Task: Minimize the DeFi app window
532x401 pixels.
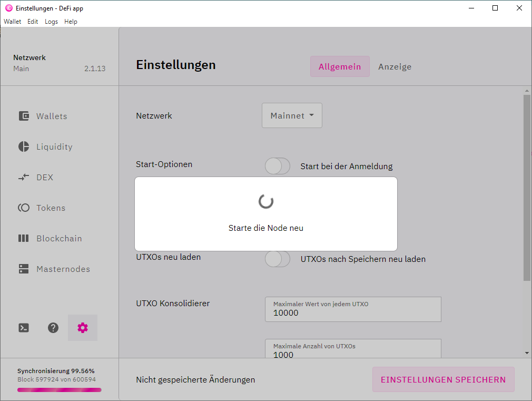Action: (x=471, y=8)
